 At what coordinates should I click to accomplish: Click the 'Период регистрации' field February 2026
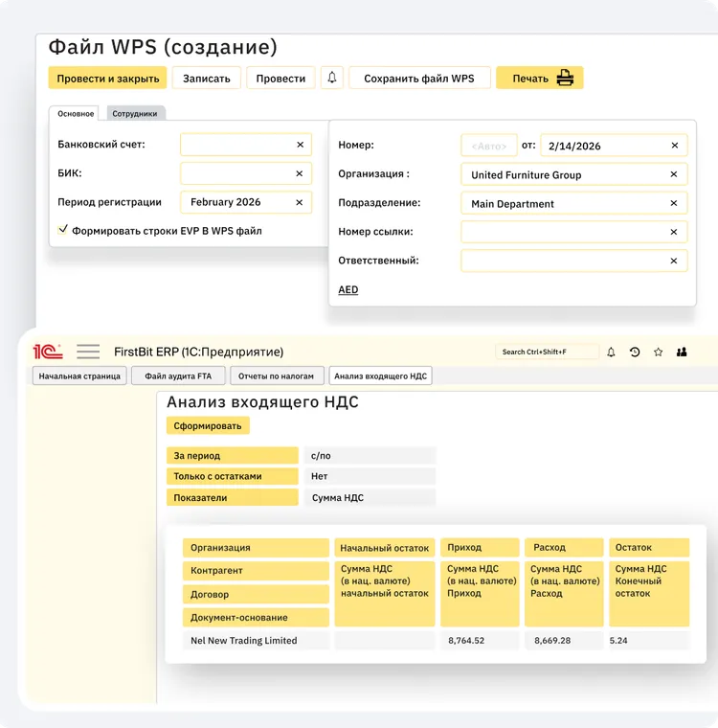246,202
